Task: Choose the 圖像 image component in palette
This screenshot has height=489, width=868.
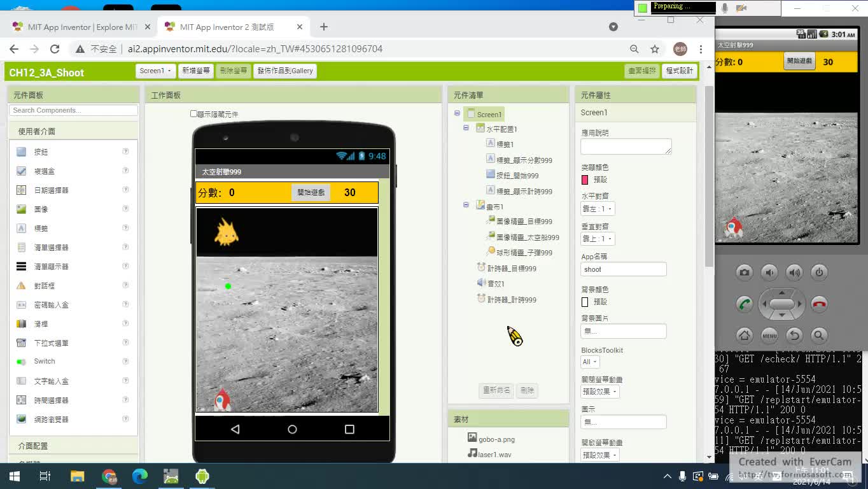Action: click(x=41, y=209)
